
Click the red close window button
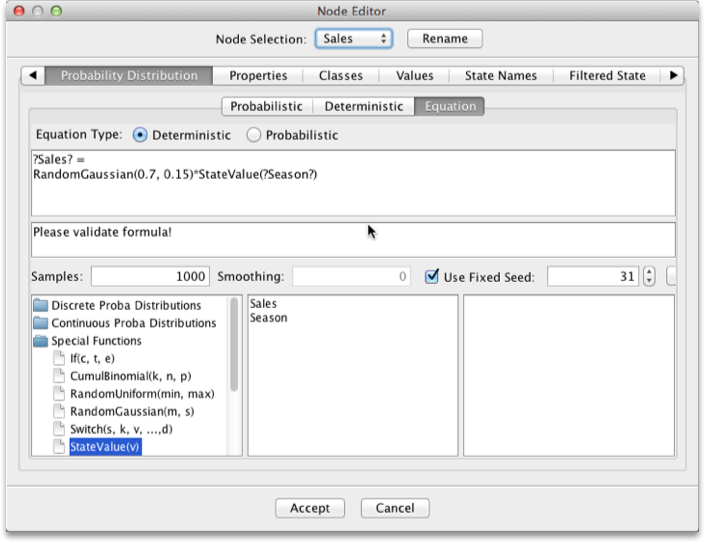tap(19, 11)
